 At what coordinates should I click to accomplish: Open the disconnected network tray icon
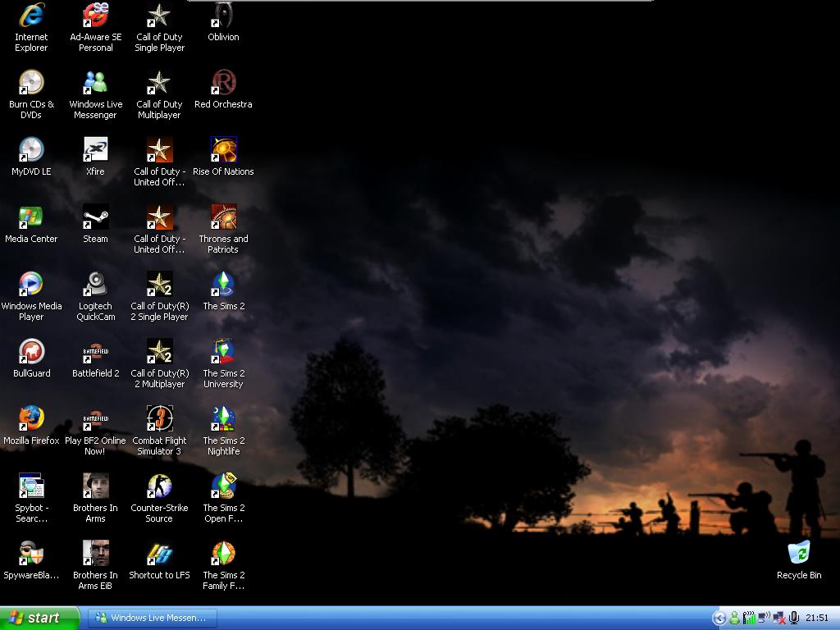779,619
